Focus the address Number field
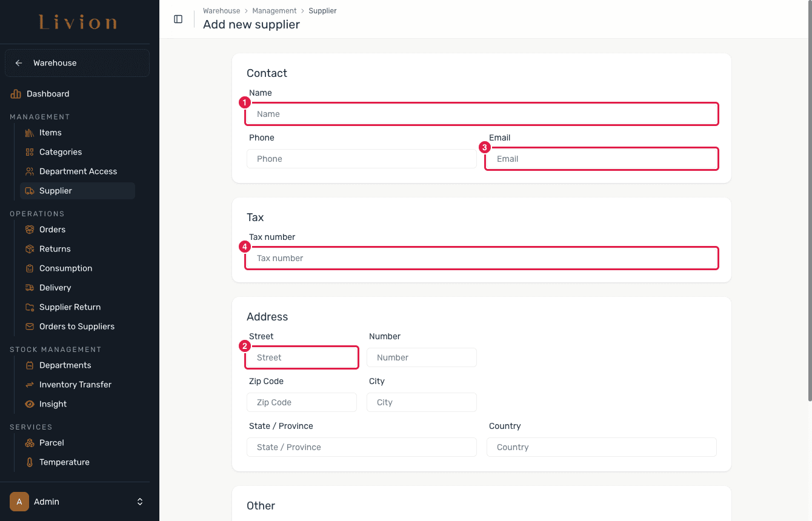Viewport: 812px width, 521px height. coord(422,357)
